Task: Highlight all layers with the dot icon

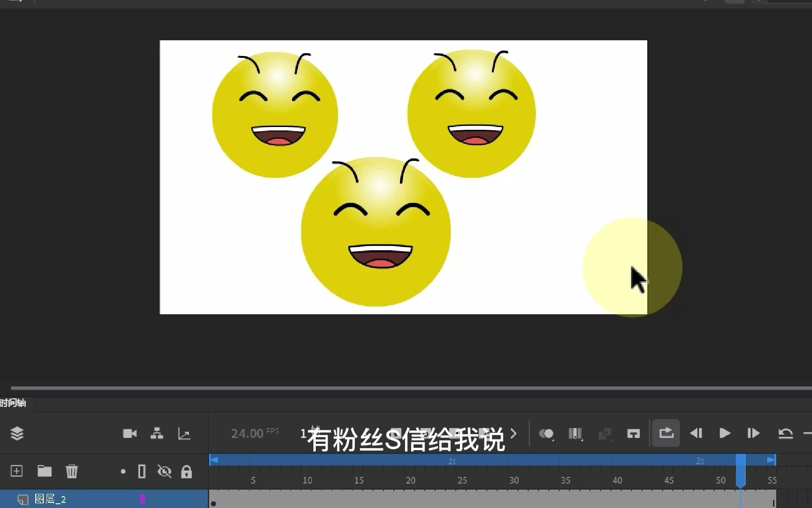Action: [x=123, y=471]
